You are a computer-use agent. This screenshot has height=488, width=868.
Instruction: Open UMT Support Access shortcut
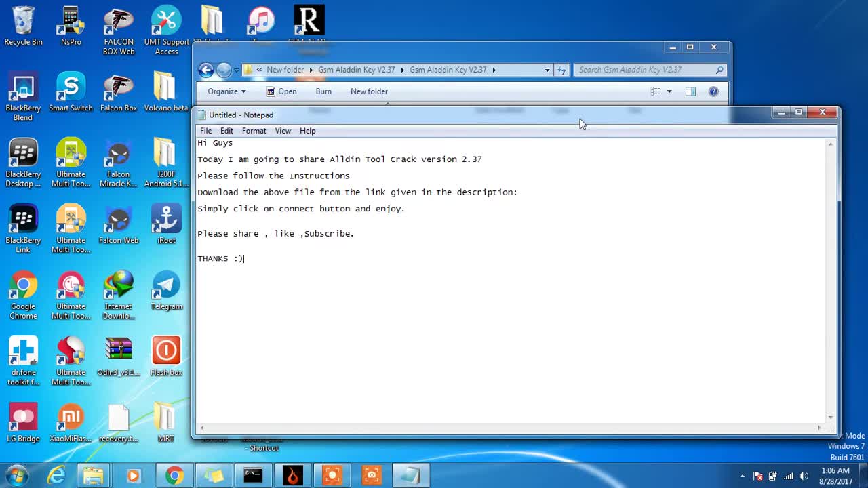[x=166, y=31]
